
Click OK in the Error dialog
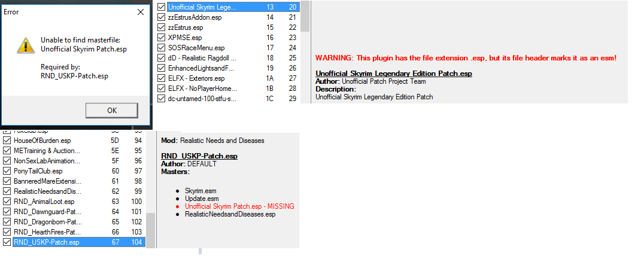click(112, 111)
